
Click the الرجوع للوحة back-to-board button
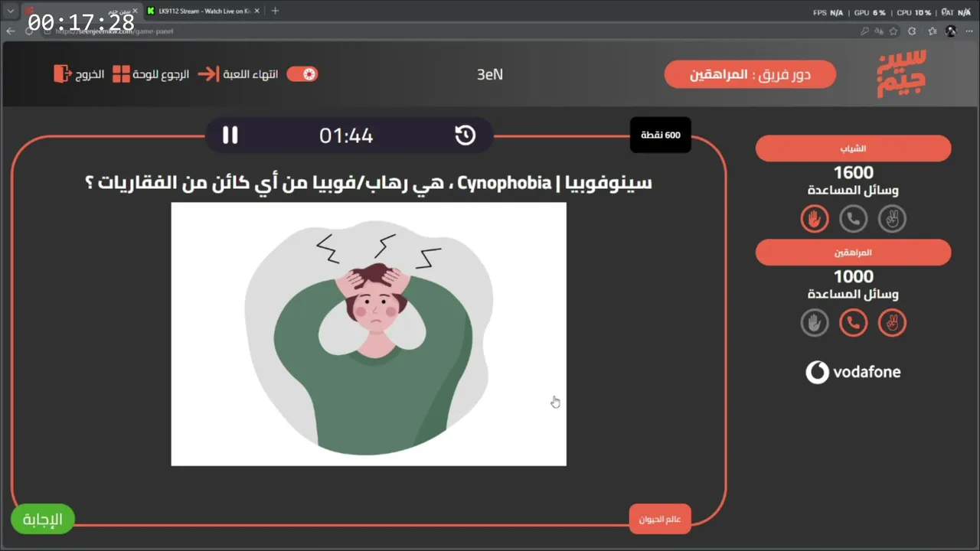(x=151, y=74)
